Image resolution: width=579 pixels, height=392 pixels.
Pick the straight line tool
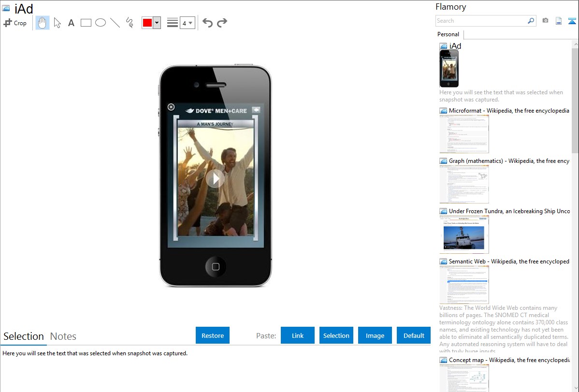click(x=115, y=23)
